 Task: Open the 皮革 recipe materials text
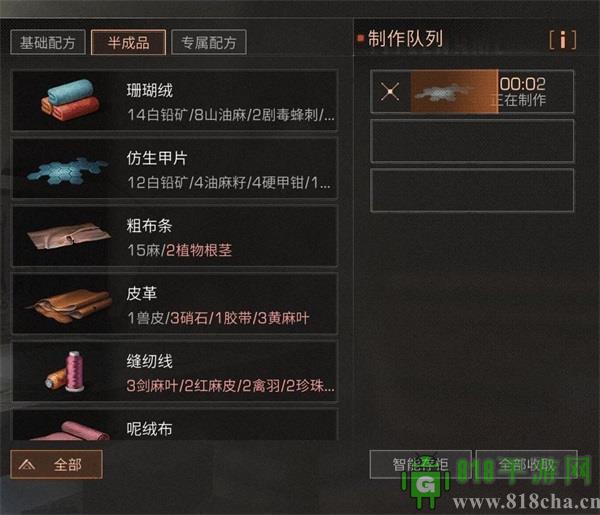(218, 318)
